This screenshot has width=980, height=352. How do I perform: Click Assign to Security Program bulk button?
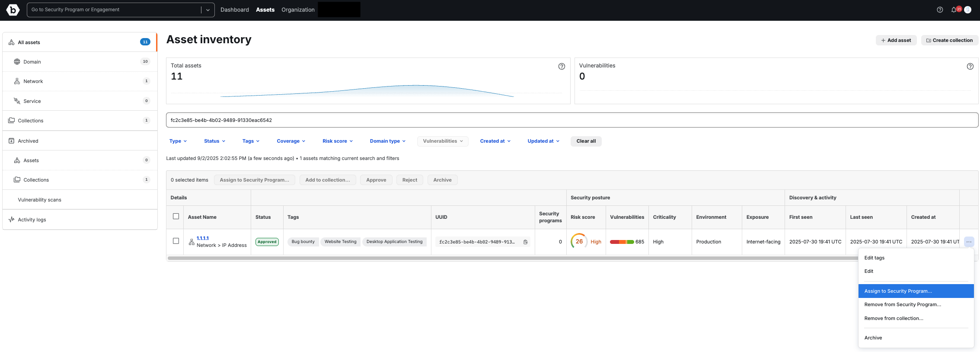pos(255,180)
